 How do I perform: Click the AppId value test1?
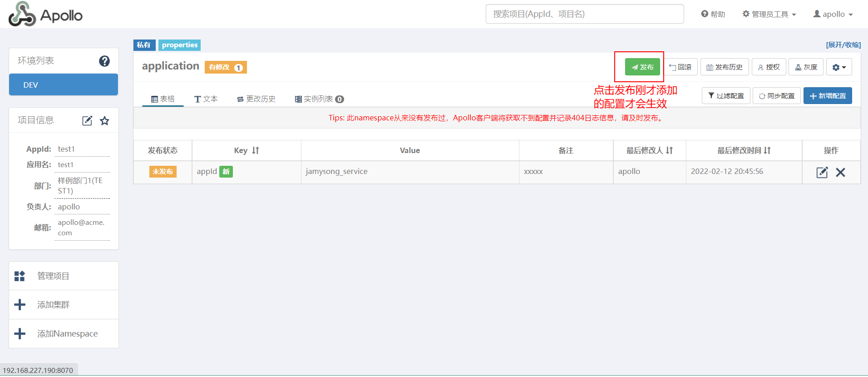coord(66,149)
